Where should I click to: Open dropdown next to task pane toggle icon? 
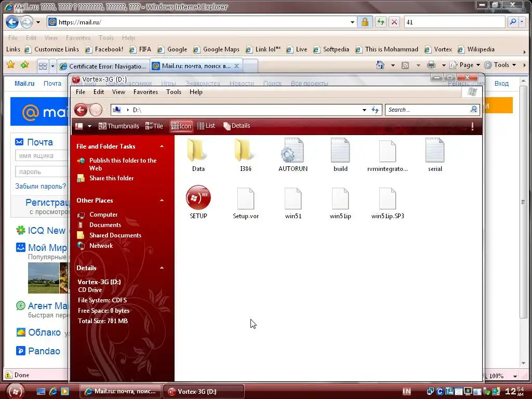tap(89, 126)
